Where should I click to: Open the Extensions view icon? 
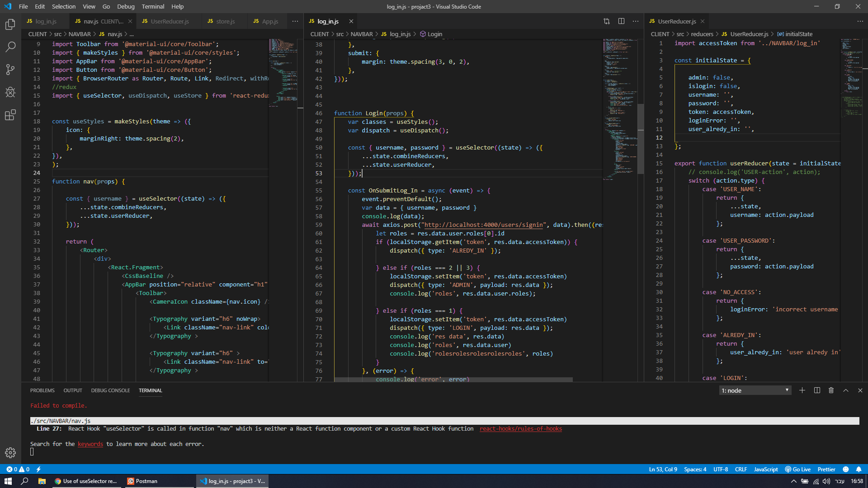pyautogui.click(x=10, y=115)
